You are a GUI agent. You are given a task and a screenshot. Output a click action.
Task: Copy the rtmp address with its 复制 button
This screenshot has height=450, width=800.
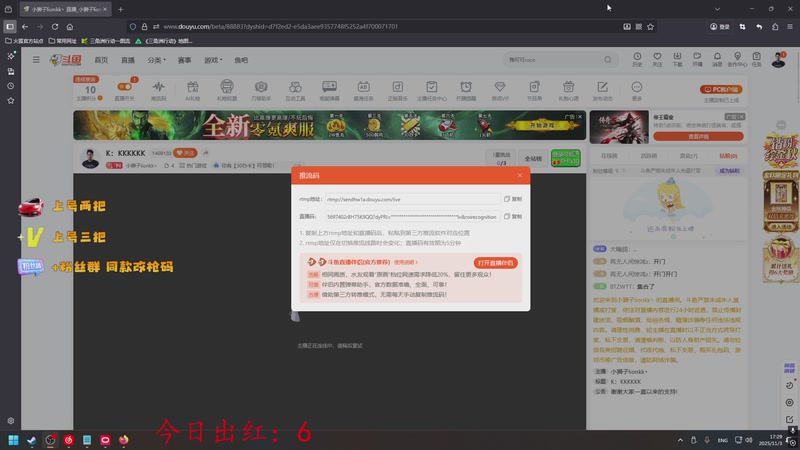click(x=513, y=199)
